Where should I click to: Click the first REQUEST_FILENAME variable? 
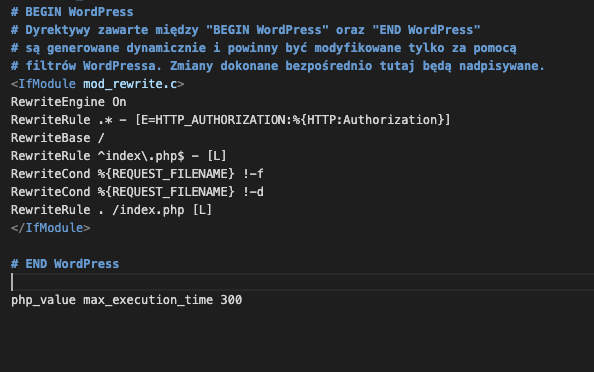click(x=166, y=174)
